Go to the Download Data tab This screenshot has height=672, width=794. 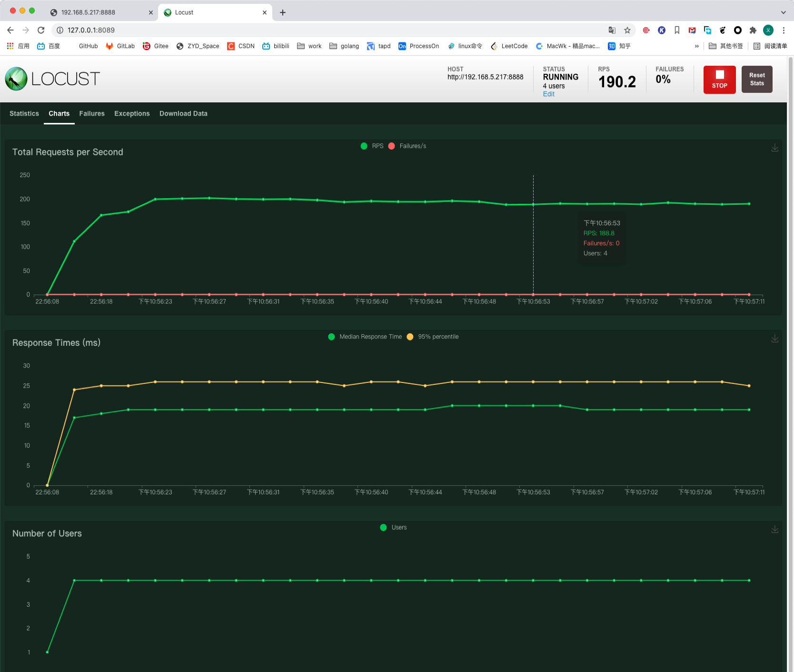[183, 113]
